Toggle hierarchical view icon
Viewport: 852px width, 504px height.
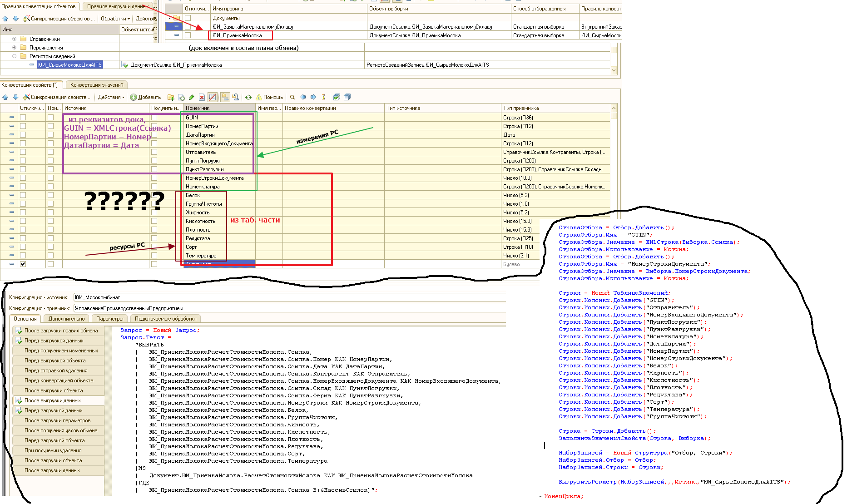(225, 97)
